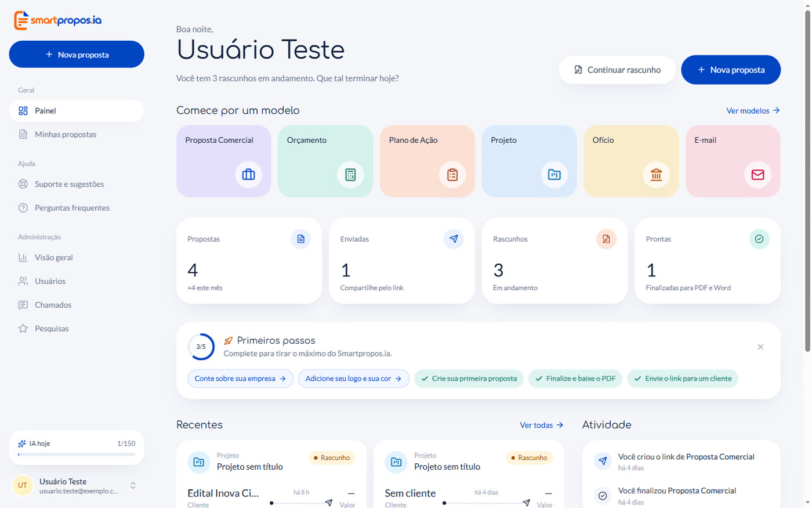Click the sidebar Nova proposta button
The width and height of the screenshot is (812, 508).
77,55
